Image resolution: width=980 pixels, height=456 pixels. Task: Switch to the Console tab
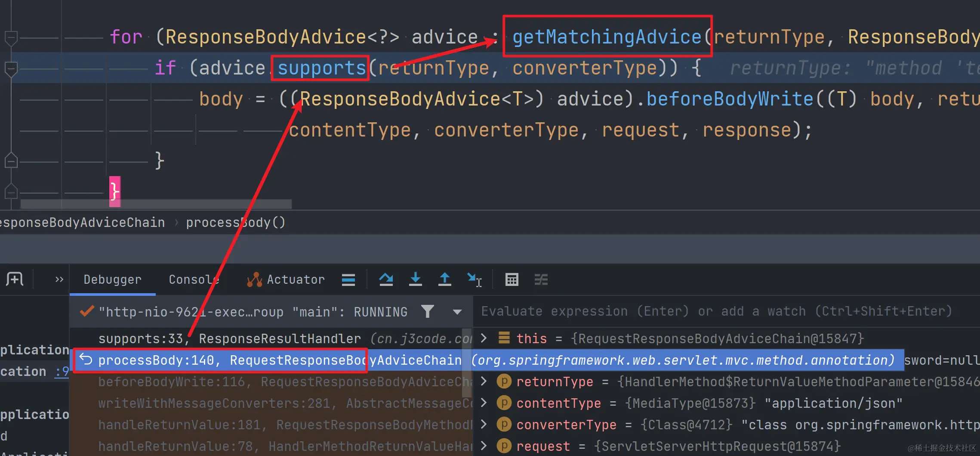[194, 280]
